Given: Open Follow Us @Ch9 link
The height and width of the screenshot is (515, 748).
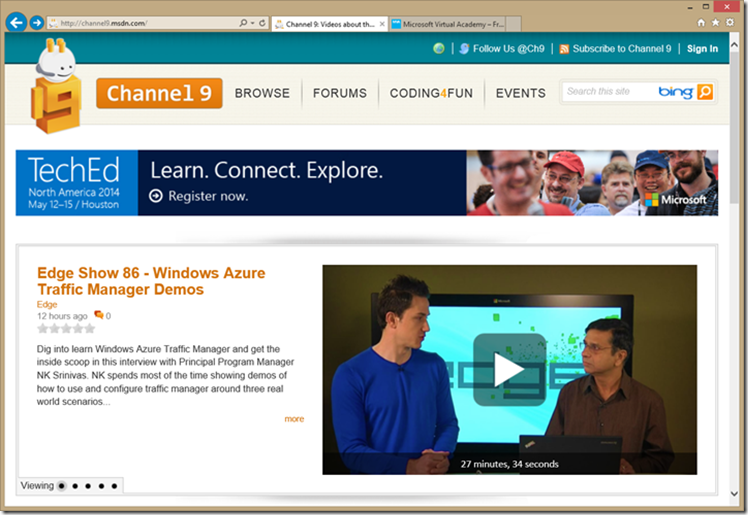Looking at the screenshot, I should (509, 49).
